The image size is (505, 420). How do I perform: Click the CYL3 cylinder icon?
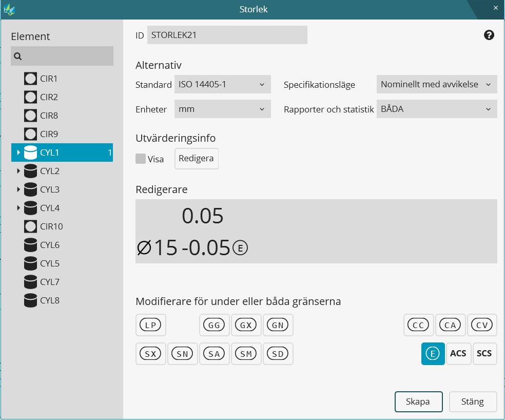click(x=31, y=189)
